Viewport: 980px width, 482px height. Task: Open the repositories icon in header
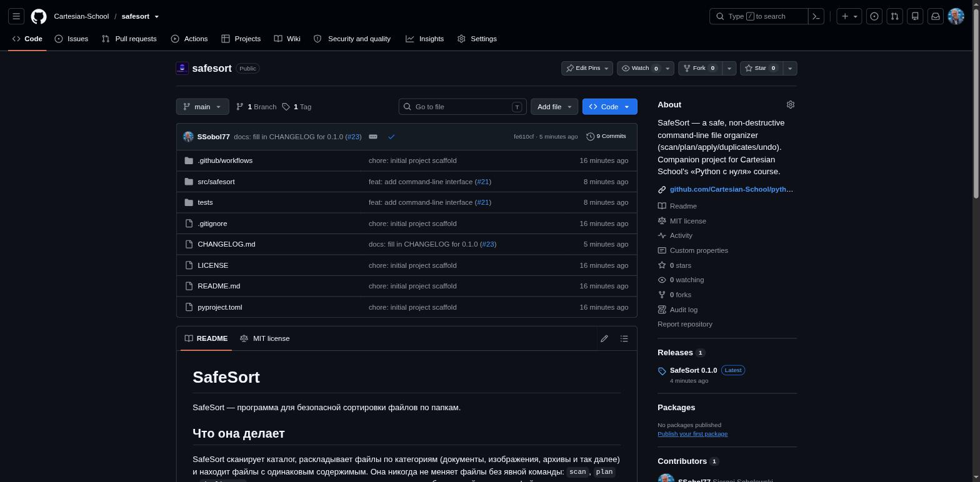(915, 16)
